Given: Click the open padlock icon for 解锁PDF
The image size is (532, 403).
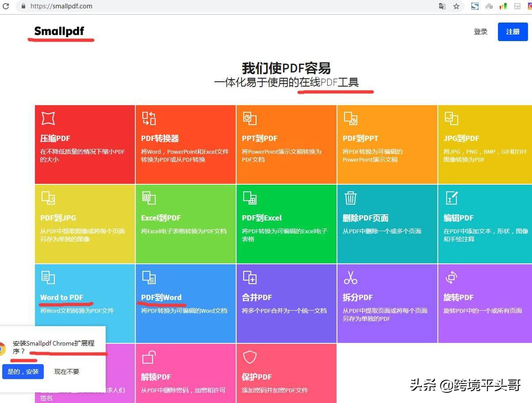Looking at the screenshot, I should click(149, 357).
